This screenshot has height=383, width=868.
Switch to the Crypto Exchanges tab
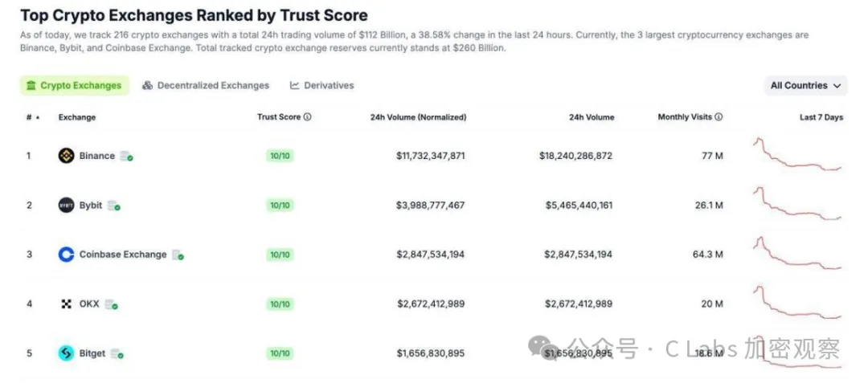[74, 86]
